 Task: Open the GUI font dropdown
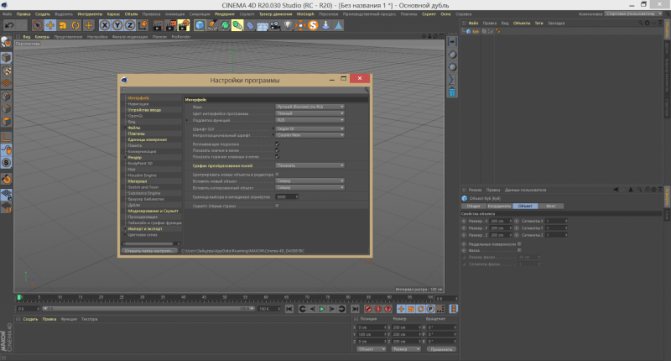[310, 129]
